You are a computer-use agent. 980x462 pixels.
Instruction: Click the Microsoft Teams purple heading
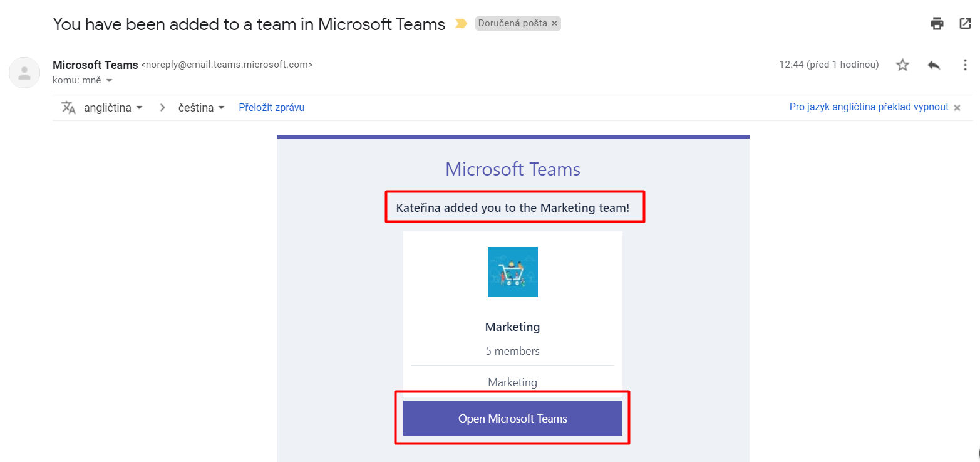(513, 169)
